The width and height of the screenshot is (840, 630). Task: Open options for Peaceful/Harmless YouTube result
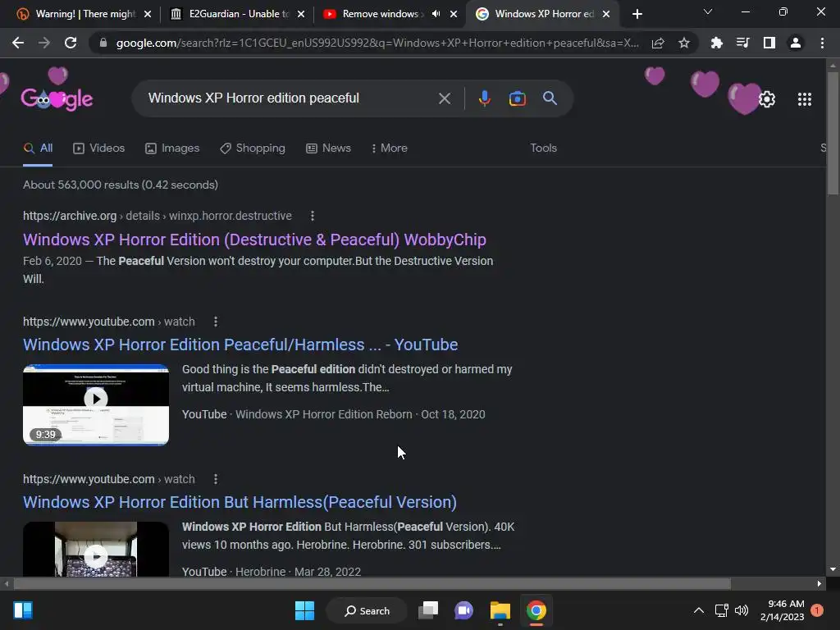pyautogui.click(x=216, y=322)
